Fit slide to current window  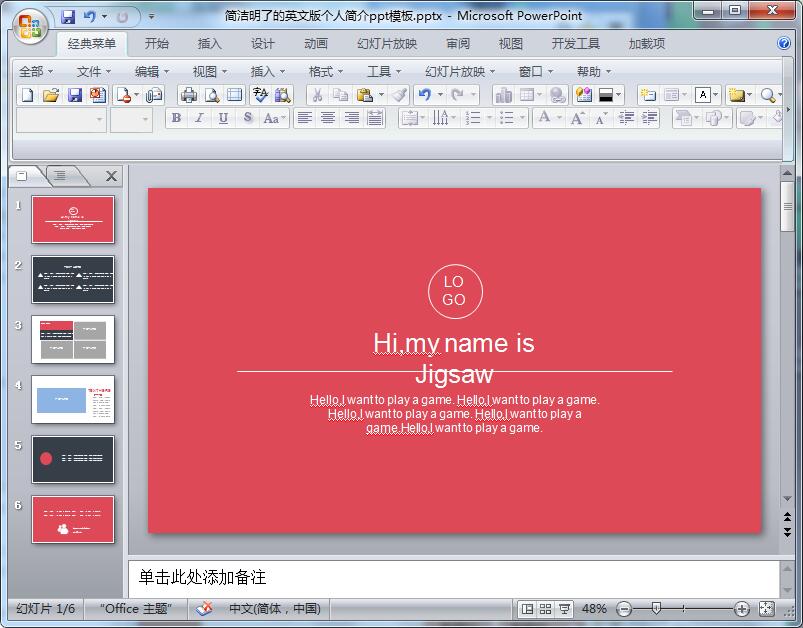(767, 609)
